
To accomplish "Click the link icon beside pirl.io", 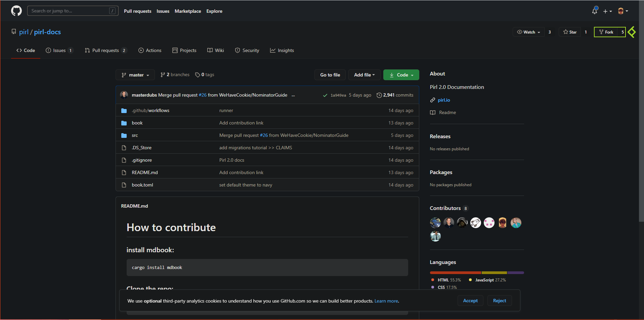I will pos(433,100).
